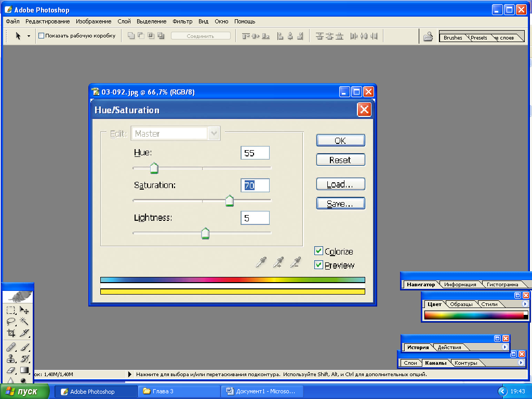Switch to the Действия tab
This screenshot has width=532, height=399.
(x=449, y=348)
